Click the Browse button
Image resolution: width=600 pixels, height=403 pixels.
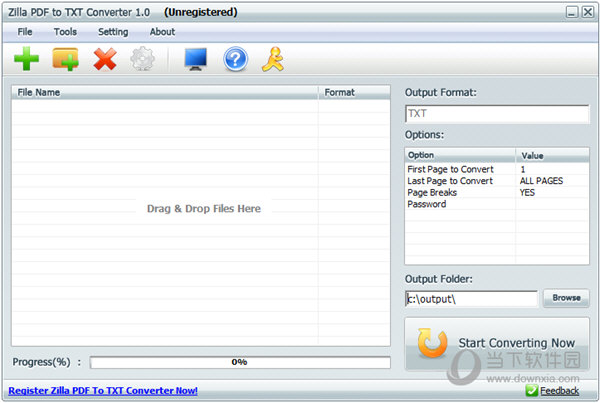tap(566, 298)
